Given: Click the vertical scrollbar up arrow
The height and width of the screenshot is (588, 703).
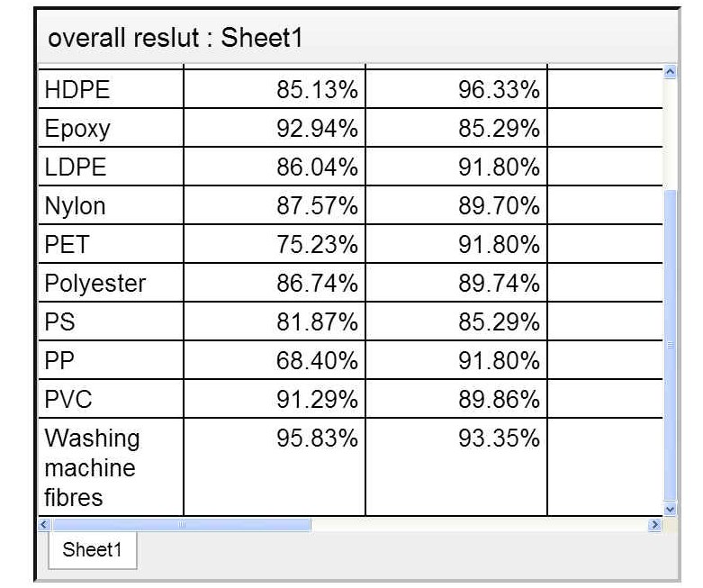Looking at the screenshot, I should pyautogui.click(x=670, y=72).
